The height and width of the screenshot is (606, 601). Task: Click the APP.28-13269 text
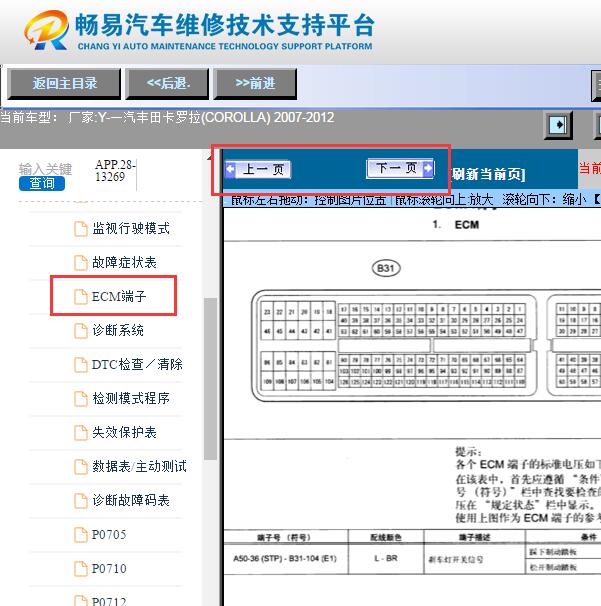(x=115, y=170)
